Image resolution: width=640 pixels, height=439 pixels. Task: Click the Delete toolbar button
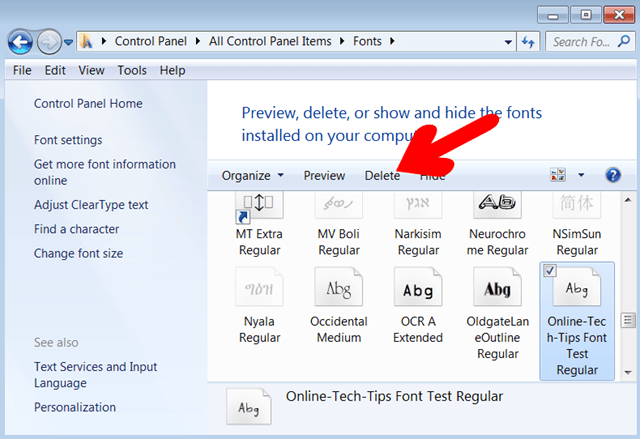[382, 175]
